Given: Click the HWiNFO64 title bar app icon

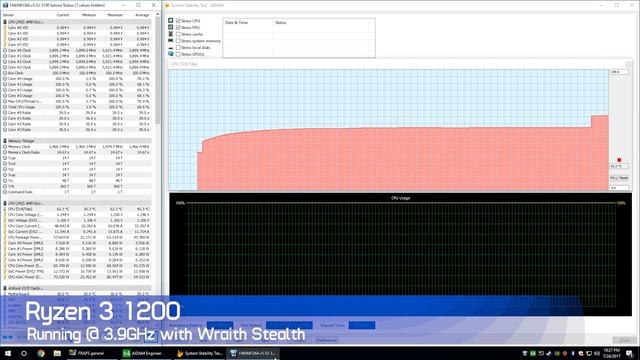Looking at the screenshot, I should (5, 5).
